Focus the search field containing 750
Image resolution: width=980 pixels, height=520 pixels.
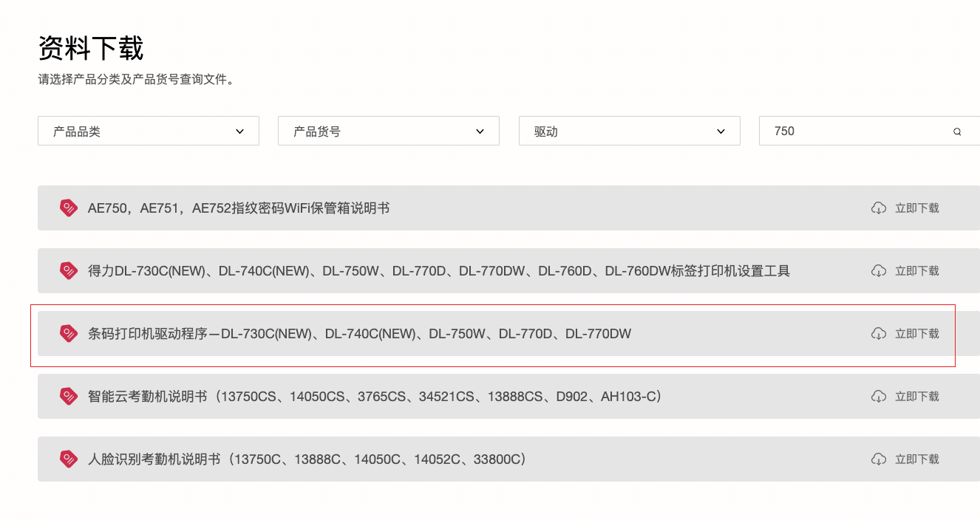coord(870,131)
